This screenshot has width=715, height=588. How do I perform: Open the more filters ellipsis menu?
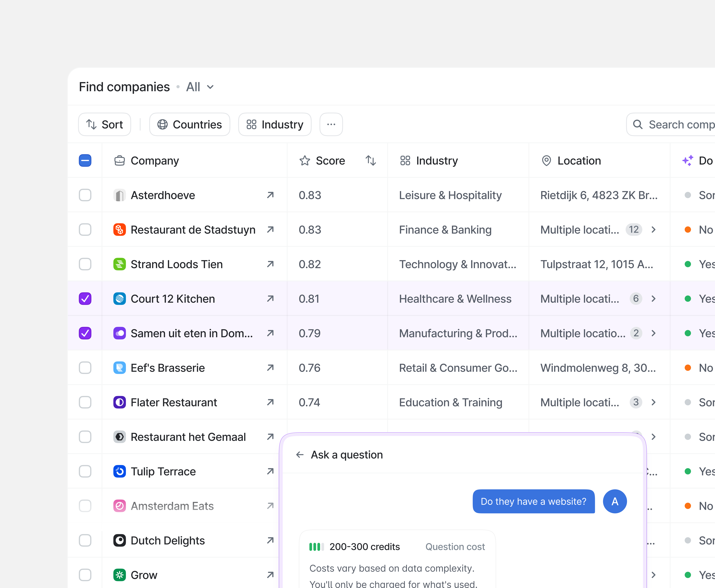click(331, 124)
